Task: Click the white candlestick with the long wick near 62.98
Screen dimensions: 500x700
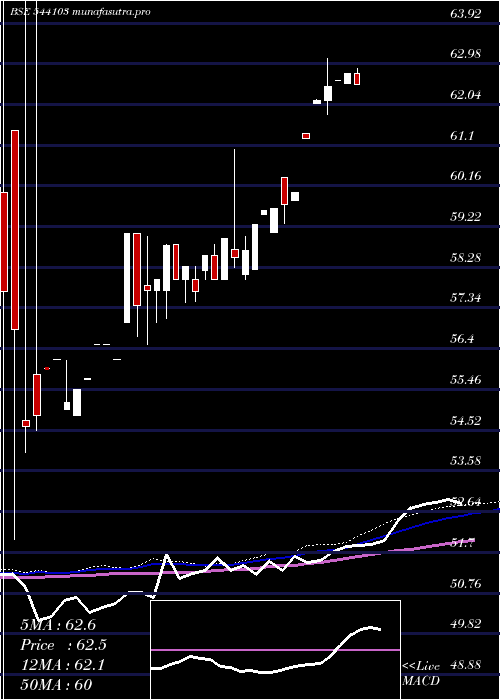Action: coord(328,93)
